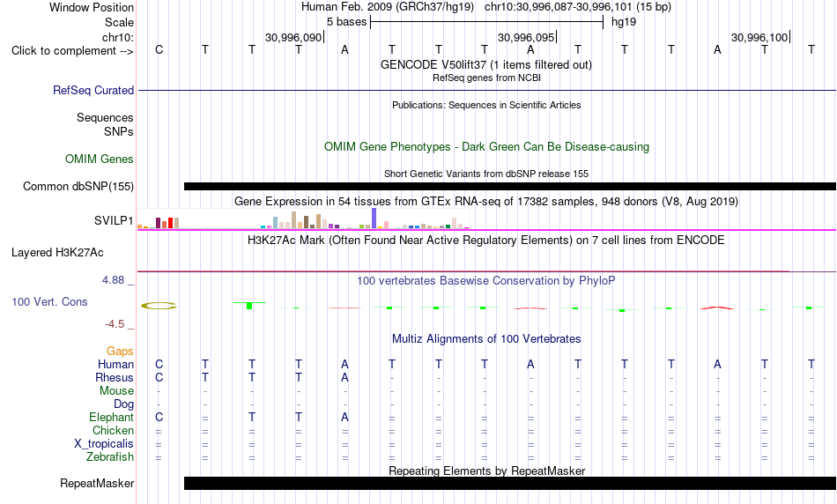Click the 4.88 conservation scale value

[113, 280]
